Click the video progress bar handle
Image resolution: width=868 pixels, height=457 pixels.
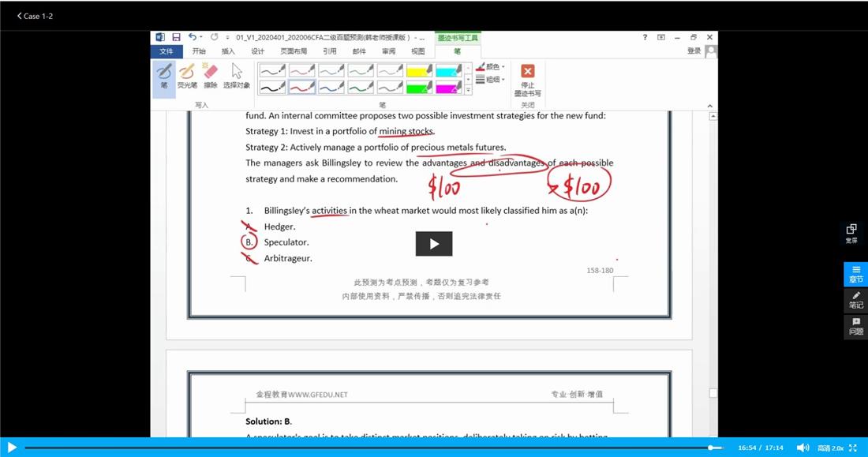pyautogui.click(x=711, y=448)
